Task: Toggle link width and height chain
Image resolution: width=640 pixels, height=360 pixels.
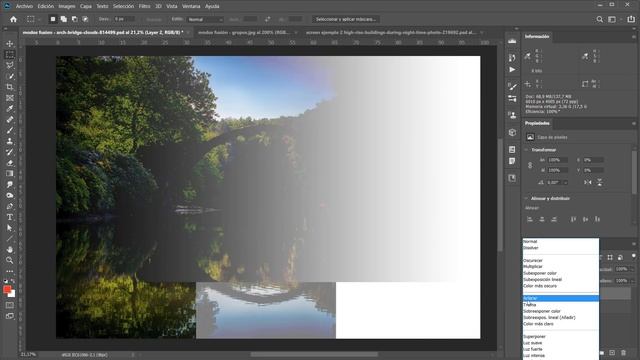Action: pos(530,165)
